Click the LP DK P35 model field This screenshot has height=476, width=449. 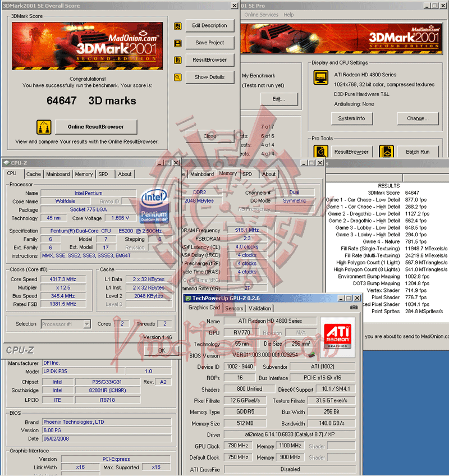(x=84, y=371)
